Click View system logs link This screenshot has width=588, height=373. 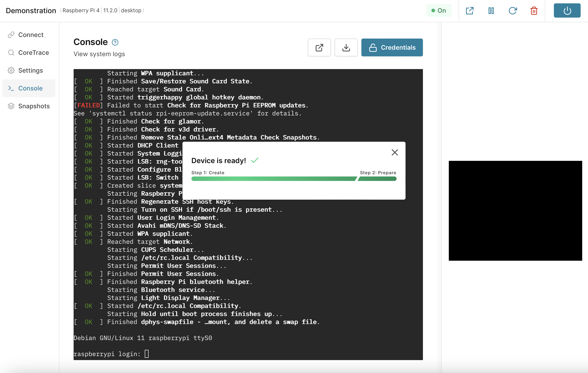coord(99,53)
